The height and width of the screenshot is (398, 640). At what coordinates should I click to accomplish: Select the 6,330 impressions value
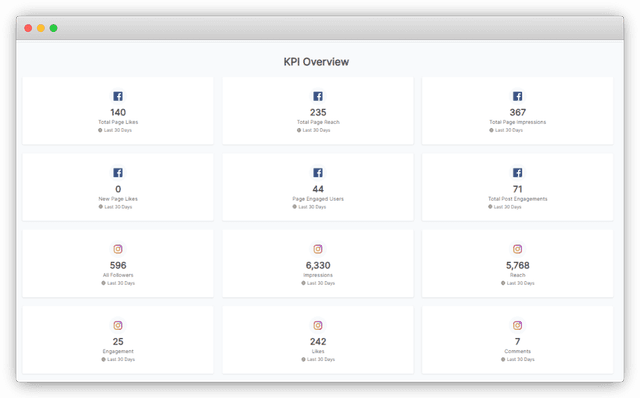click(x=318, y=265)
